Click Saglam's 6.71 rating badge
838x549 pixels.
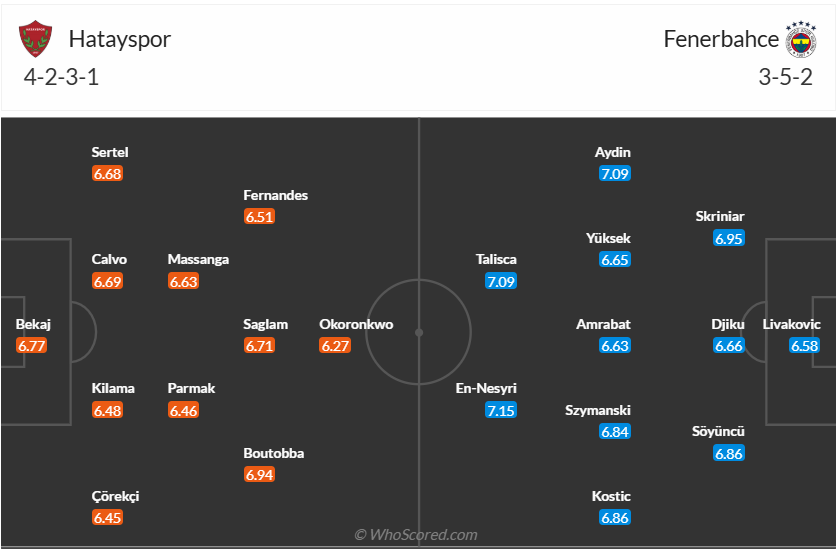click(x=259, y=346)
